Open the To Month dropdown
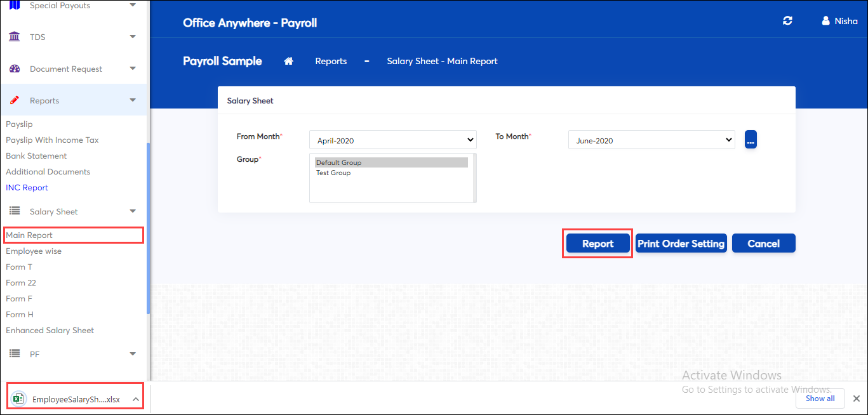This screenshot has height=415, width=868. 651,140
